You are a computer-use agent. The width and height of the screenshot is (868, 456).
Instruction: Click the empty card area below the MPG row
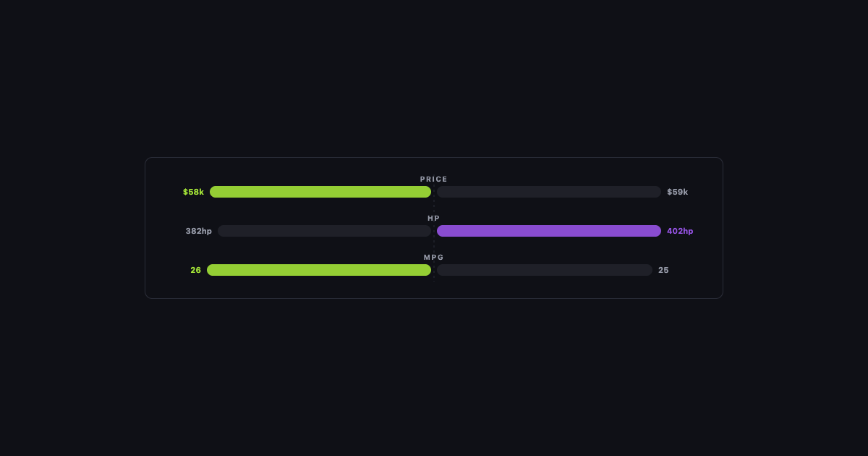(x=434, y=287)
